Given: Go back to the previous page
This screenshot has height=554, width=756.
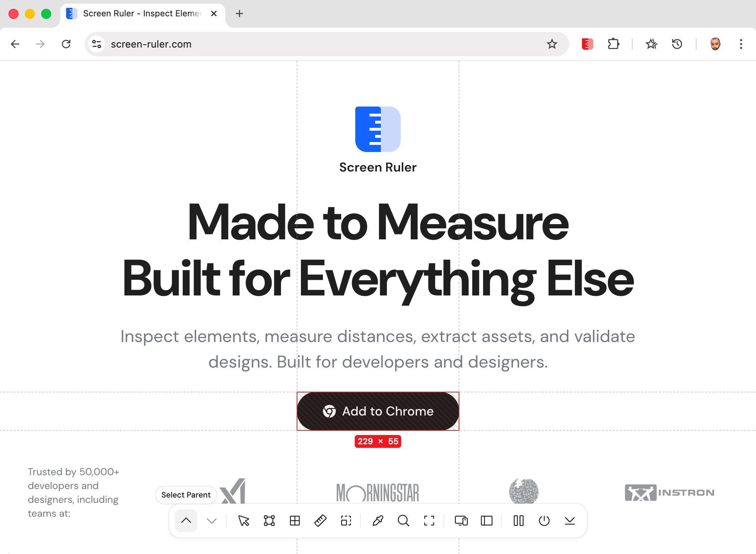Looking at the screenshot, I should pyautogui.click(x=15, y=44).
